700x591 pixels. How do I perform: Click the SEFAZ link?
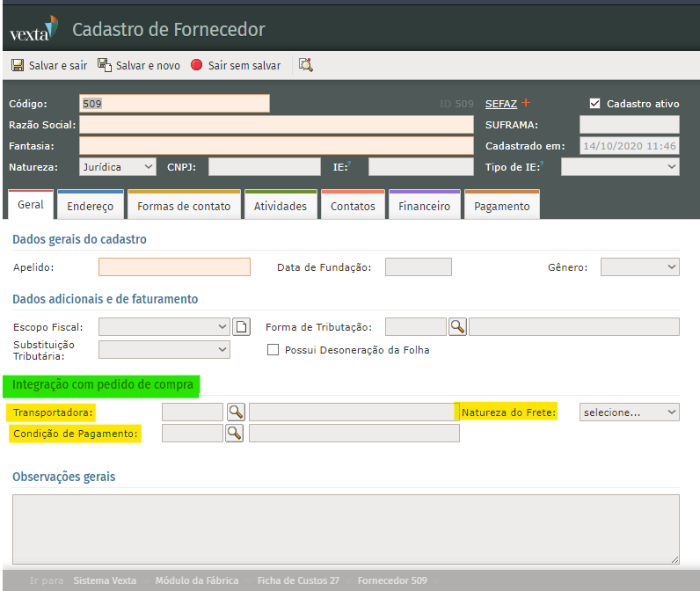pyautogui.click(x=501, y=104)
